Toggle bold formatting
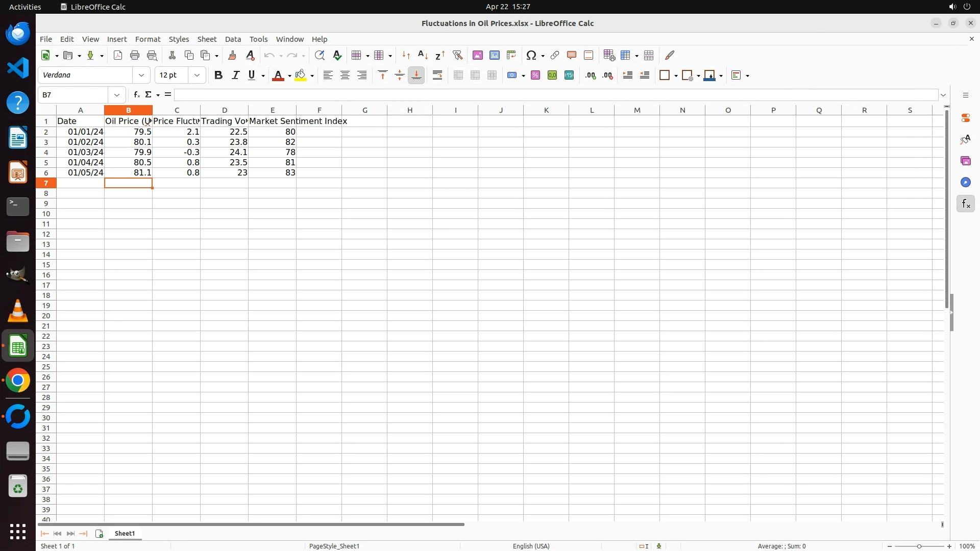Screen dimensions: 980x551 [218, 75]
